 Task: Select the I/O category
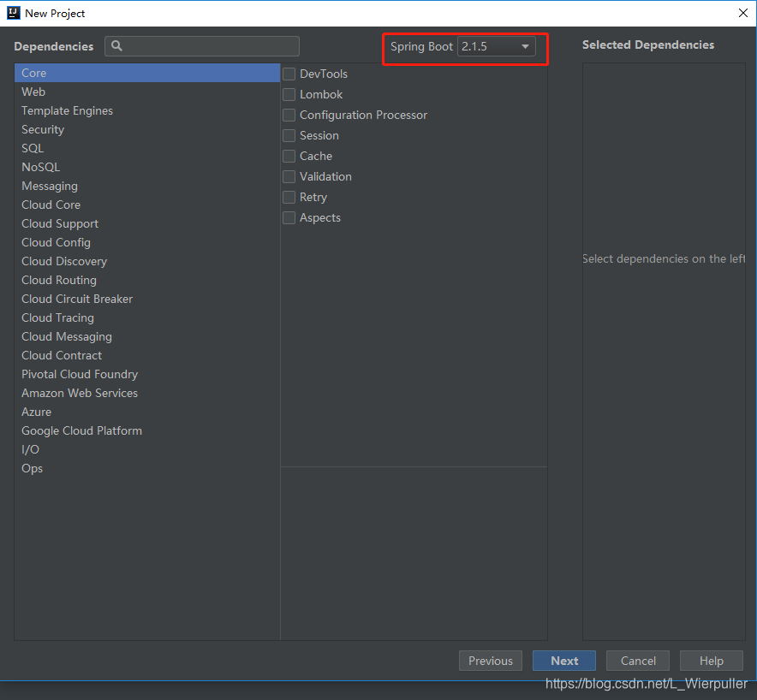pyautogui.click(x=147, y=449)
